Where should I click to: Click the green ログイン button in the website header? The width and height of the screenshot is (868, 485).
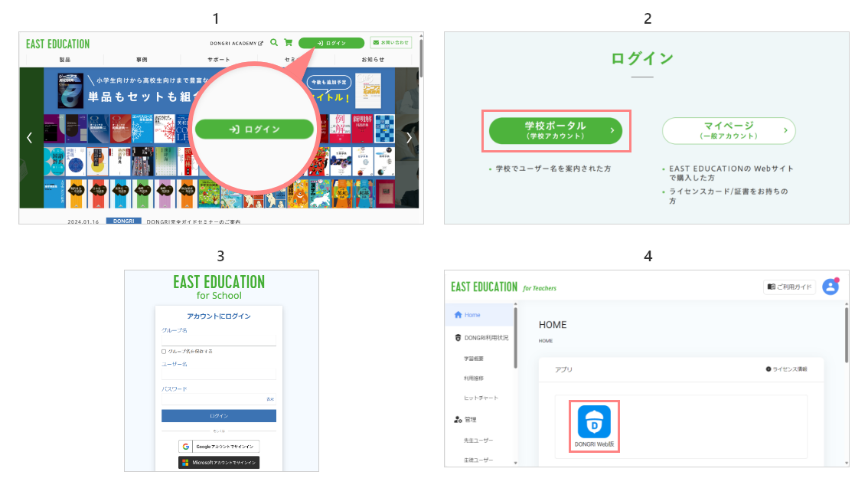[331, 43]
